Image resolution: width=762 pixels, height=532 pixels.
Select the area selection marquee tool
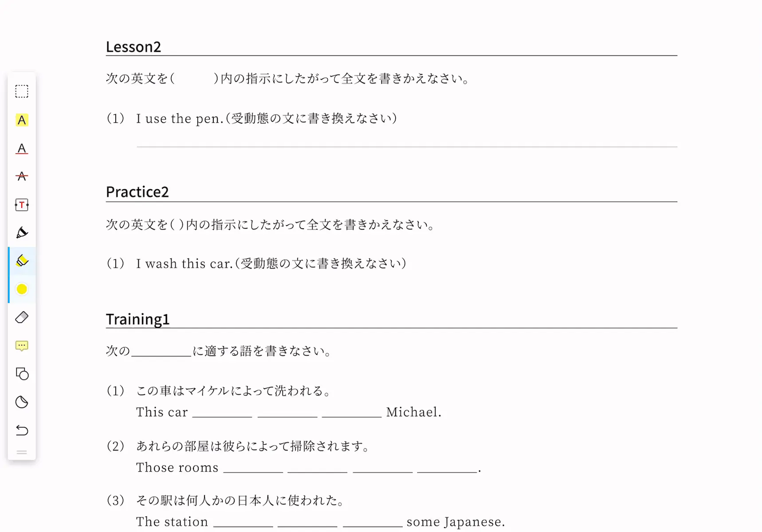point(22,91)
